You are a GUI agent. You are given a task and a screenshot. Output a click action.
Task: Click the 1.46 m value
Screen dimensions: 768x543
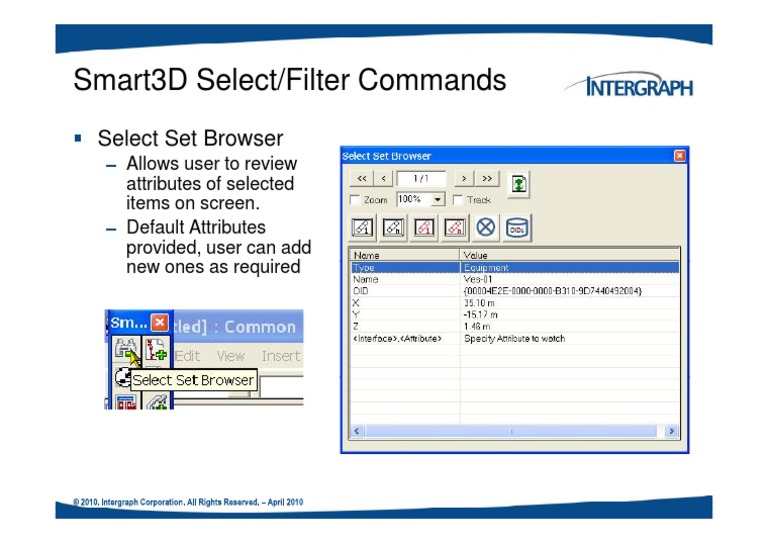click(x=478, y=327)
